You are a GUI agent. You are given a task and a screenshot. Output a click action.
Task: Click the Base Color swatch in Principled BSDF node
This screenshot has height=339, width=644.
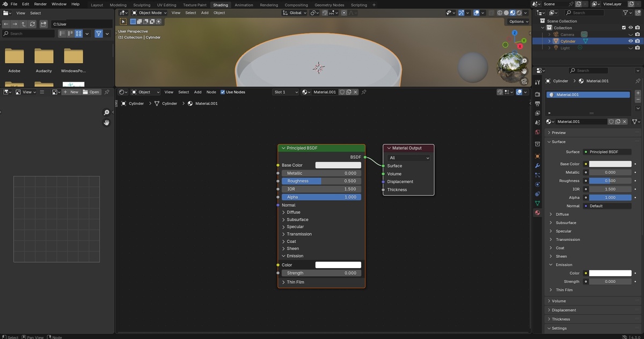[338, 165]
